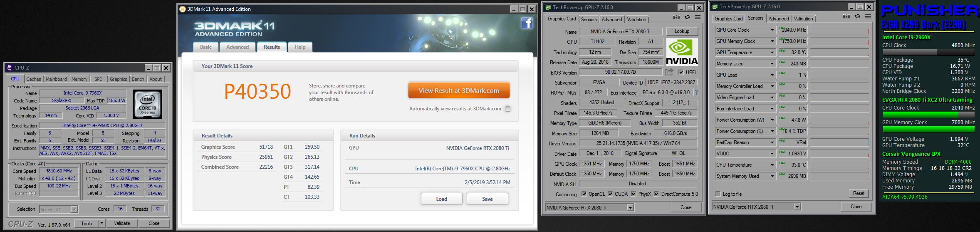The image size is (980, 232).
Task: Click the Facebook icon in 3DMark 11
Action: (527, 23)
